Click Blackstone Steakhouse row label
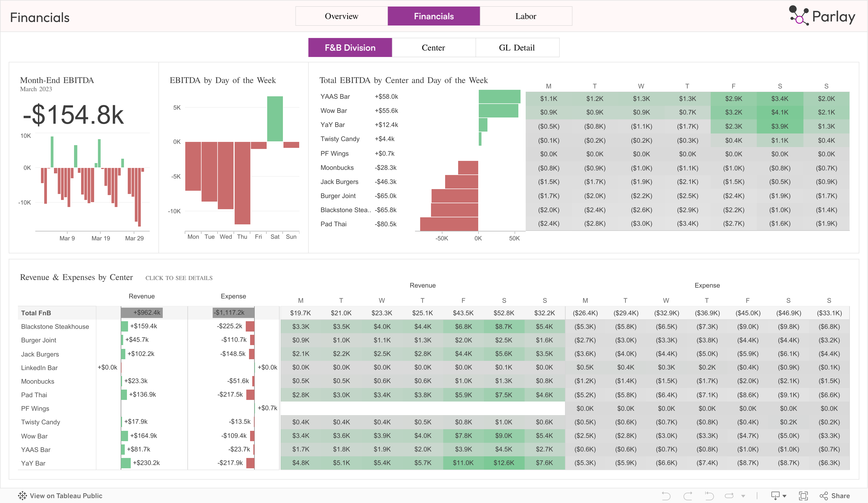The image size is (868, 503). [55, 326]
